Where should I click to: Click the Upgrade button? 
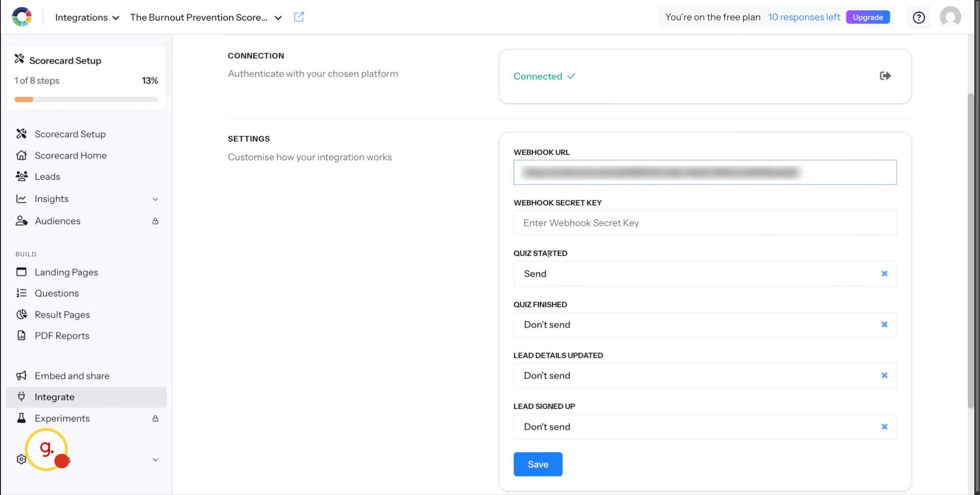coord(868,17)
